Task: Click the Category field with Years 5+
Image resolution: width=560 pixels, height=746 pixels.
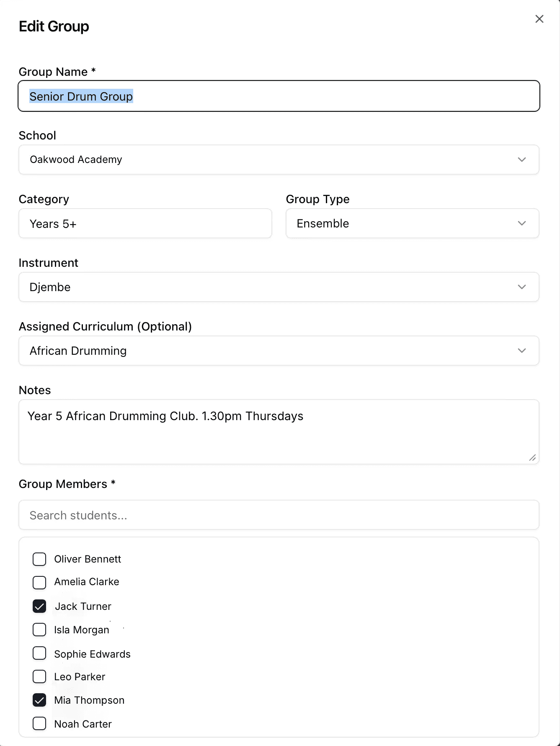Action: [145, 224]
